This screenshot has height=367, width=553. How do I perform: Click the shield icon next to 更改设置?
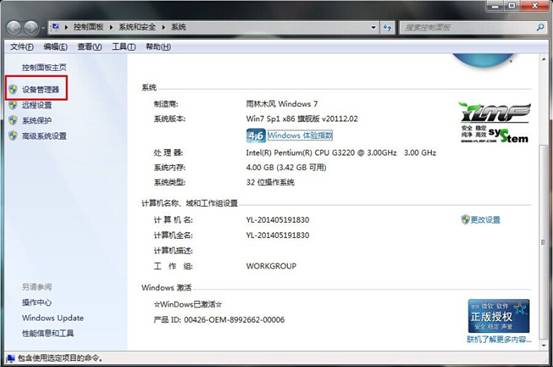tap(465, 220)
